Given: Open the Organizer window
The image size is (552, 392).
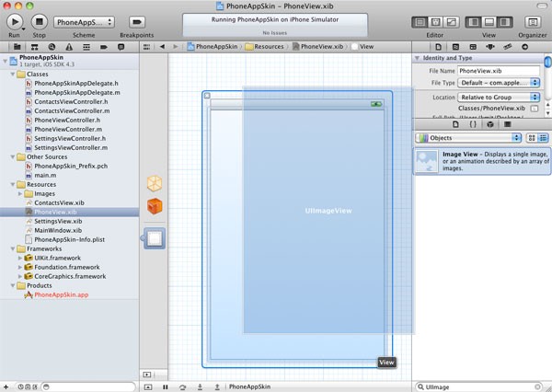Looking at the screenshot, I should [533, 22].
